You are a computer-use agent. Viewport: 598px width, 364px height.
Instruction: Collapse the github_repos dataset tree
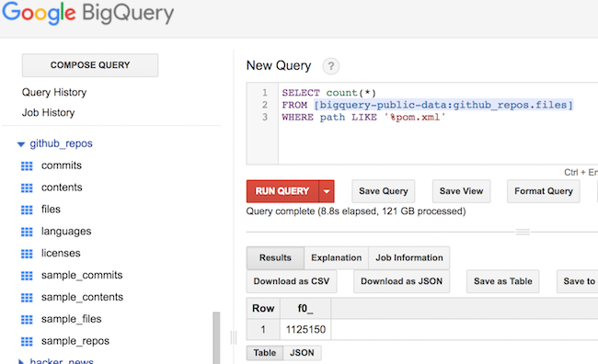point(21,144)
